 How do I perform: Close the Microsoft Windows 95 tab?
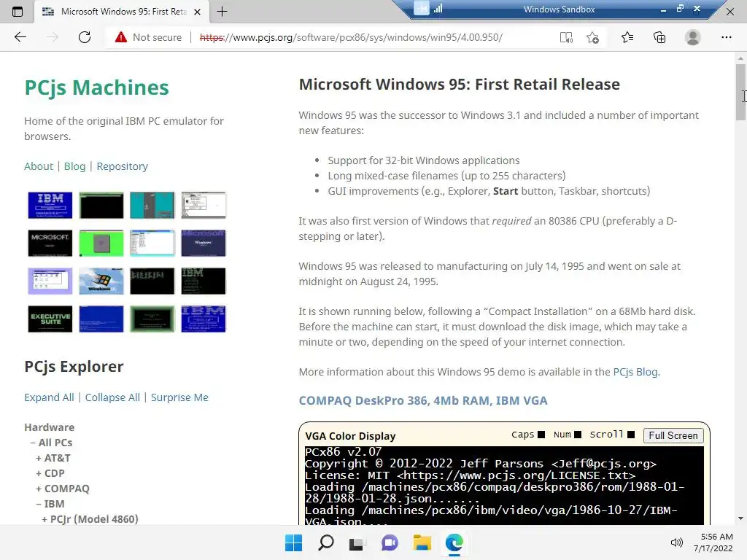click(x=197, y=12)
